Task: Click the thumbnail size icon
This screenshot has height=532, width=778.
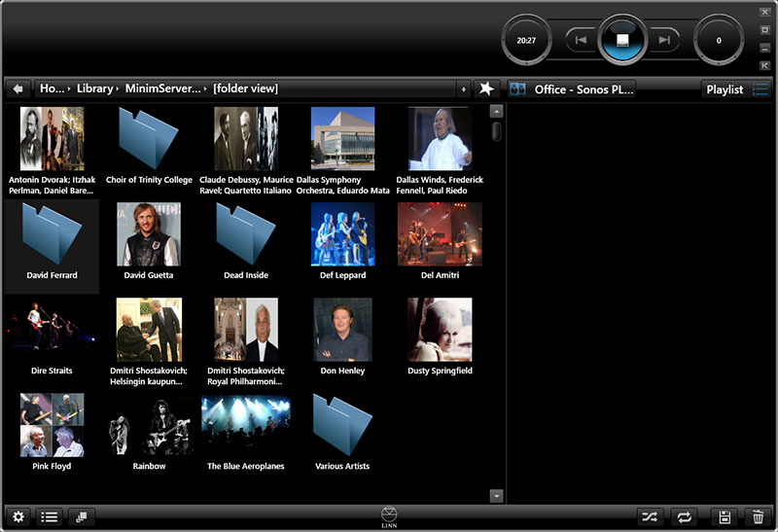Action: 82,517
